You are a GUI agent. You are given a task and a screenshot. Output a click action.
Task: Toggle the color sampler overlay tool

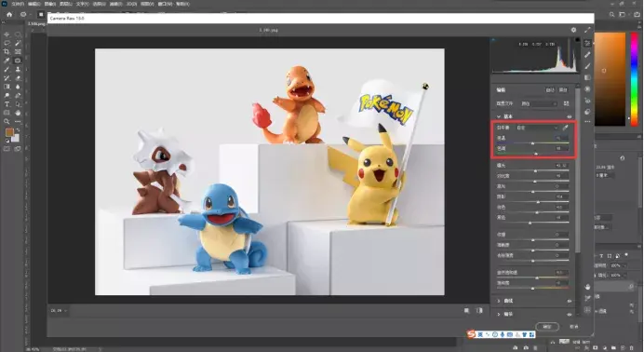(588, 298)
